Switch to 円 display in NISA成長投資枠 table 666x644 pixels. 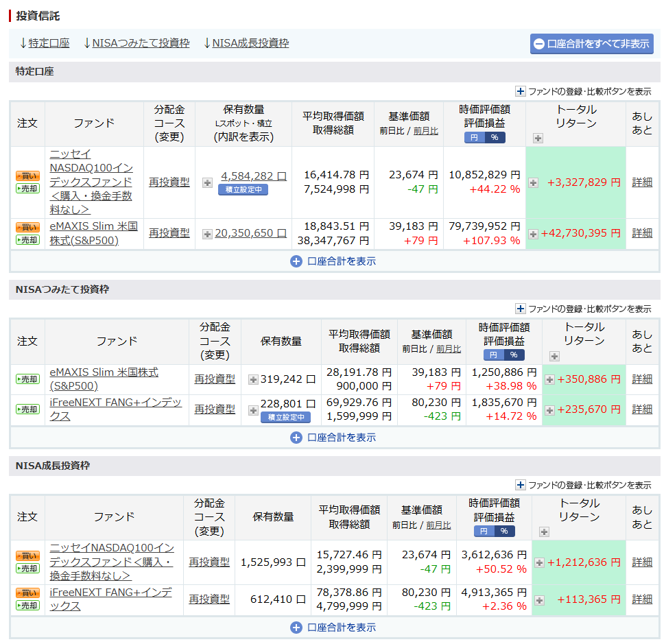point(484,531)
